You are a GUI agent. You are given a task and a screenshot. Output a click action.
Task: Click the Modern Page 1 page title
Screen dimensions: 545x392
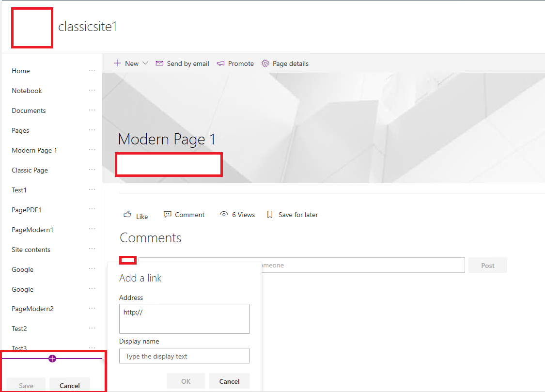coord(167,140)
